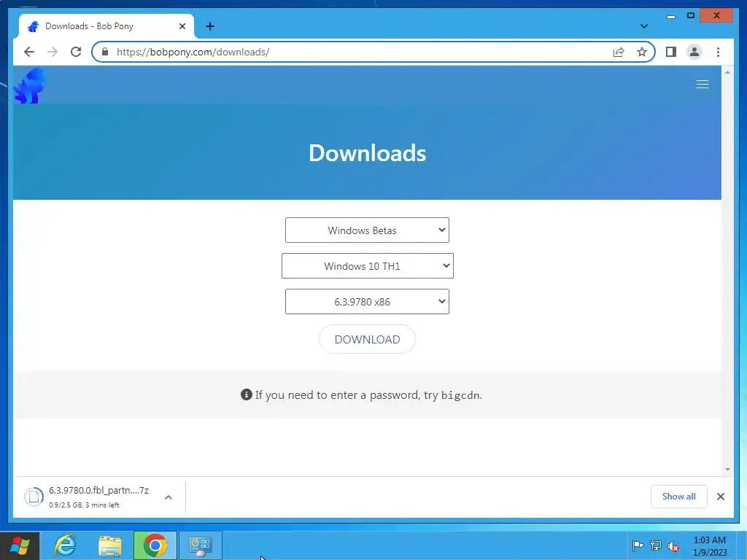This screenshot has width=747, height=560.
Task: Launch Internet Explorer from the taskbar
Action: pos(65,545)
